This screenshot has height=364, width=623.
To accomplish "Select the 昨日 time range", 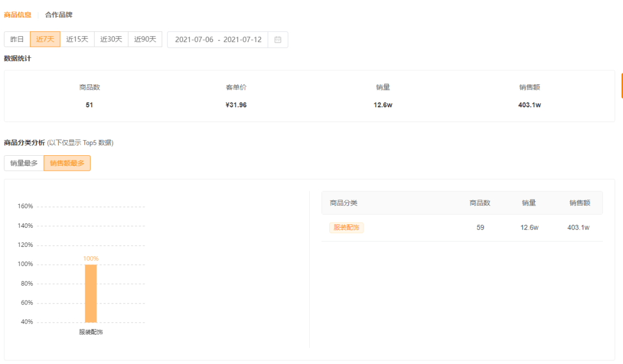I will [x=17, y=39].
